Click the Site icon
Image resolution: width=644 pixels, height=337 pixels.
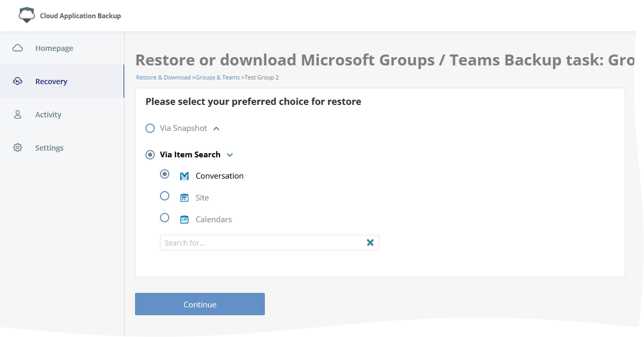pos(184,198)
